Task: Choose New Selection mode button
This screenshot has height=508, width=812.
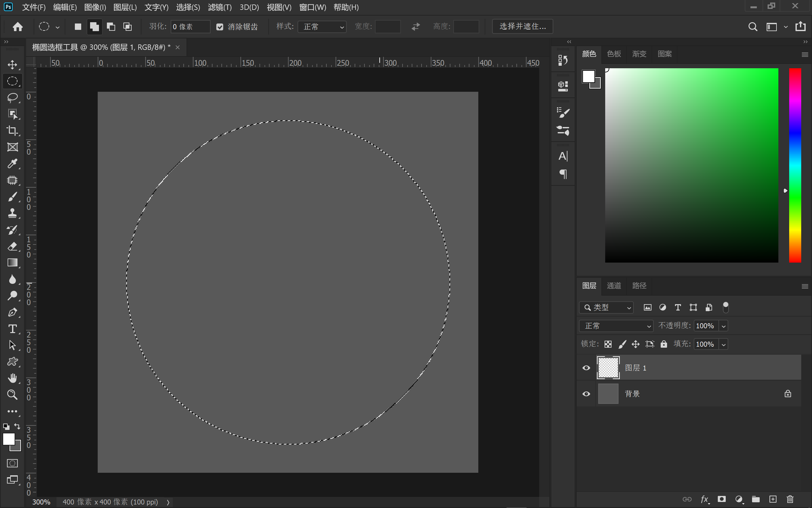Action: coord(78,27)
